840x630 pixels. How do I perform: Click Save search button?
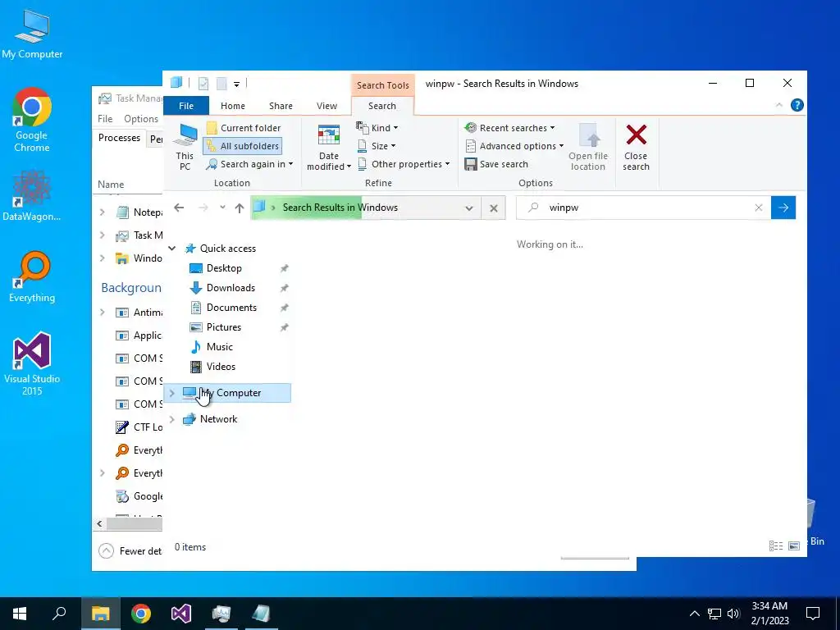click(x=496, y=164)
